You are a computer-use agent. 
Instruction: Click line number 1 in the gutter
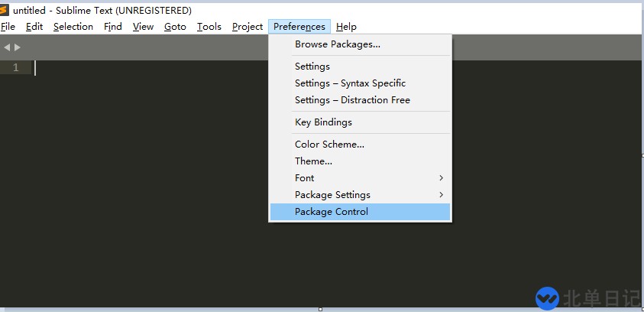(x=15, y=68)
